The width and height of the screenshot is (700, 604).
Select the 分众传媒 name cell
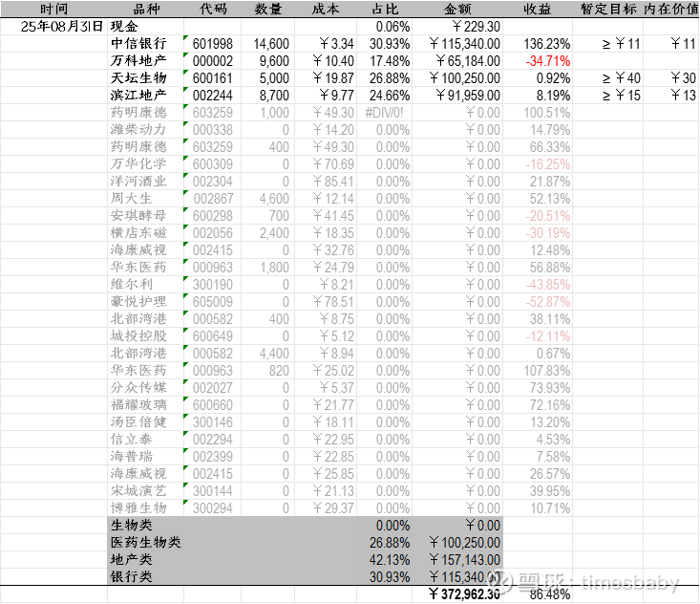(145, 388)
